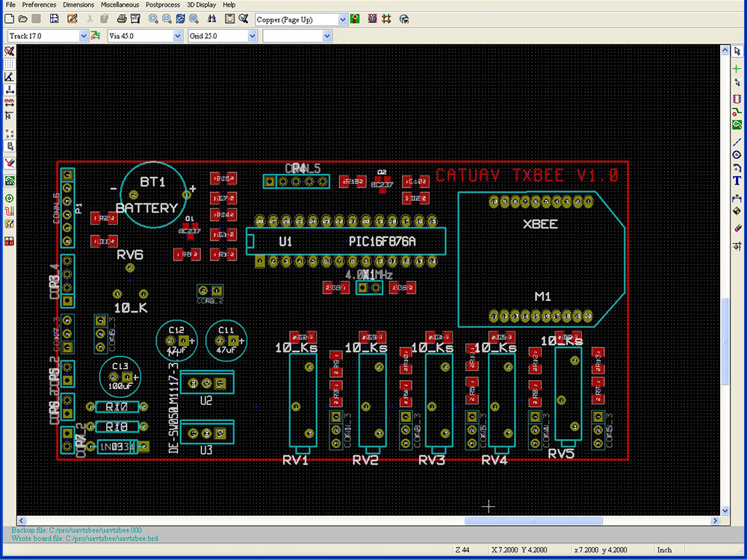Toggle pads sketch mode
The width and height of the screenshot is (747, 560).
9,198
